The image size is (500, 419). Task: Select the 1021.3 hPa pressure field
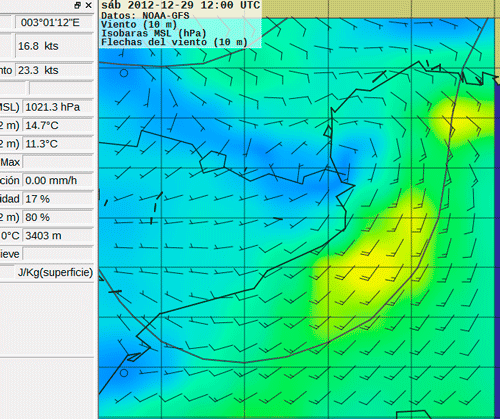57,107
